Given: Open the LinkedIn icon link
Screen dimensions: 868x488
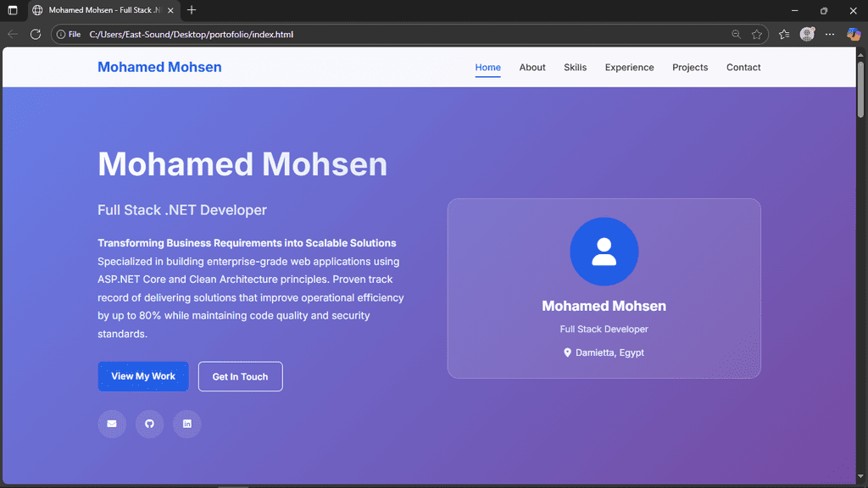Looking at the screenshot, I should [187, 424].
